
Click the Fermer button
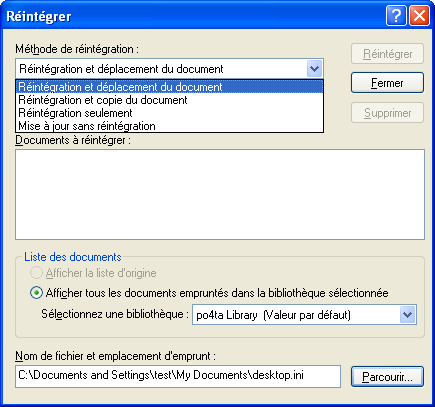point(387,83)
